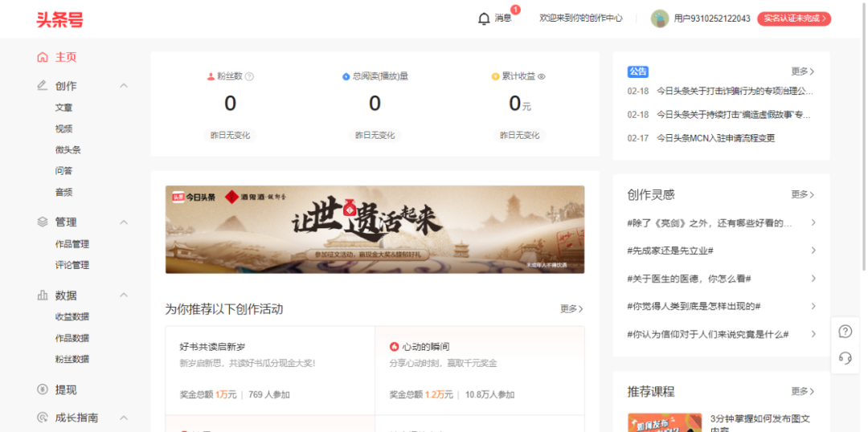
Task: Click the 粉丝数 help question icon
Action: click(x=249, y=77)
